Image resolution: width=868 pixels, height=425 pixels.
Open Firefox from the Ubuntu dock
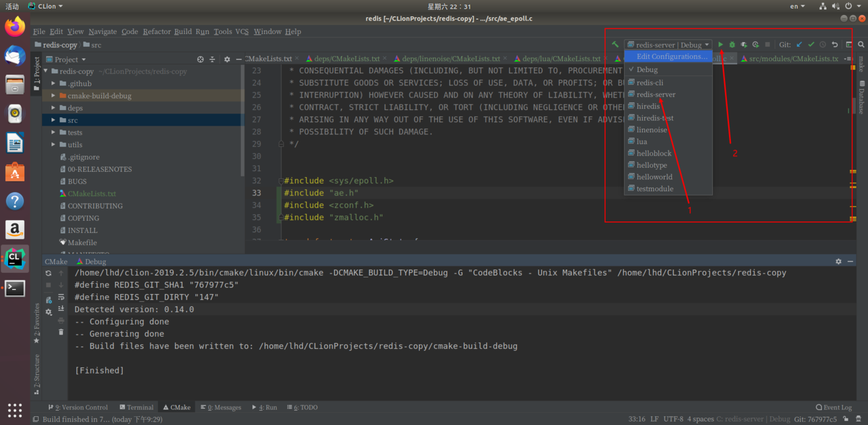click(x=15, y=26)
